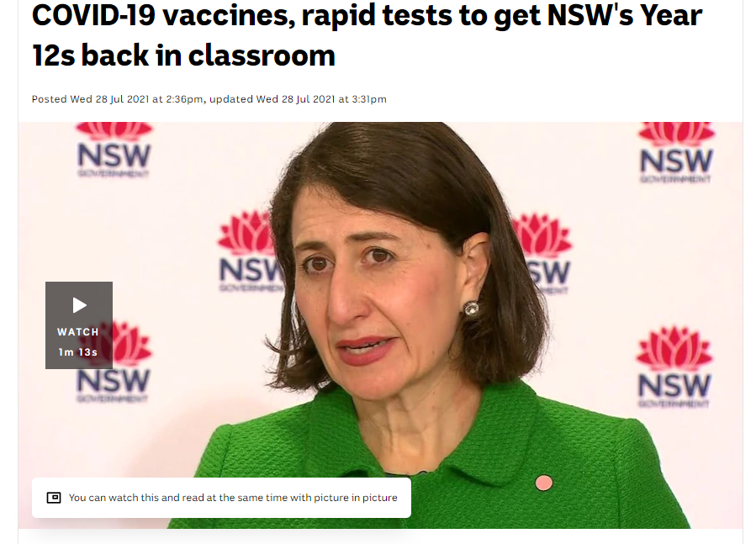
Task: Click the updated 3:31pm timestamp text
Action: tap(298, 99)
